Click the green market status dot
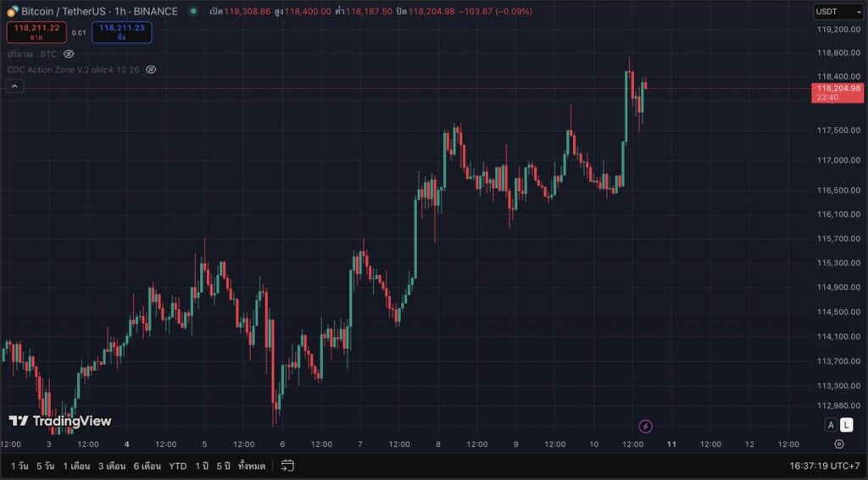This screenshot has height=480, width=868. [x=193, y=11]
